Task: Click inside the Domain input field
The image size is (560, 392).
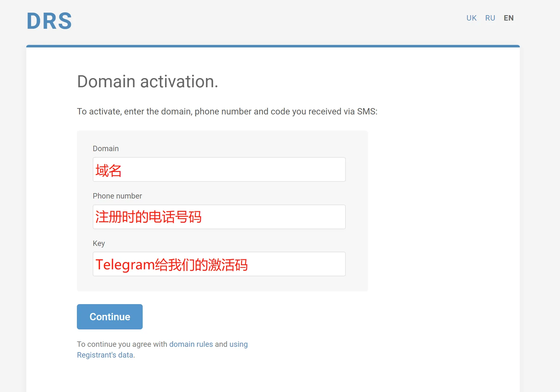Action: [219, 169]
